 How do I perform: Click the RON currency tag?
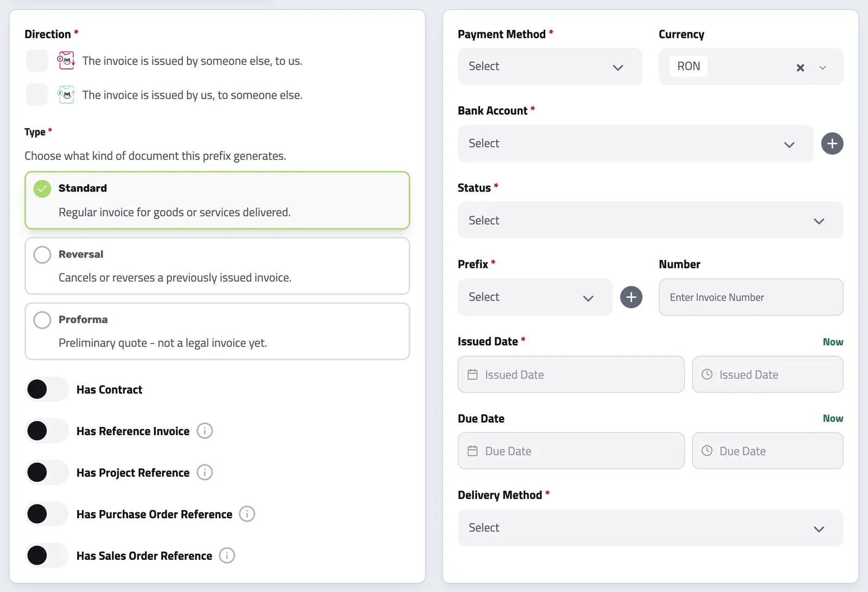pyautogui.click(x=688, y=66)
